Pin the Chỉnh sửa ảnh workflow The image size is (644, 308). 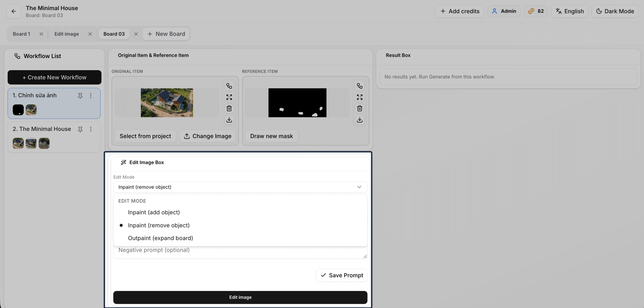[x=80, y=96]
